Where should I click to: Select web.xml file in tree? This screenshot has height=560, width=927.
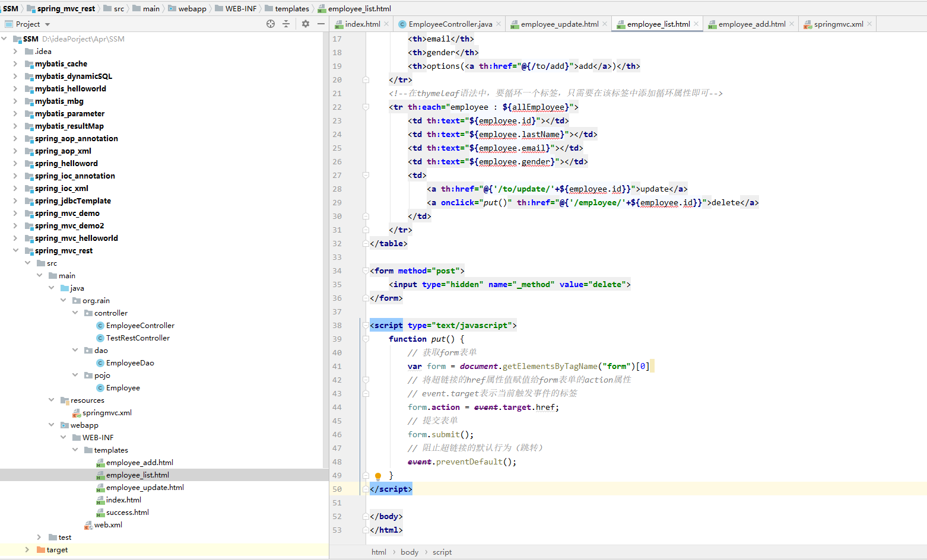click(x=108, y=524)
